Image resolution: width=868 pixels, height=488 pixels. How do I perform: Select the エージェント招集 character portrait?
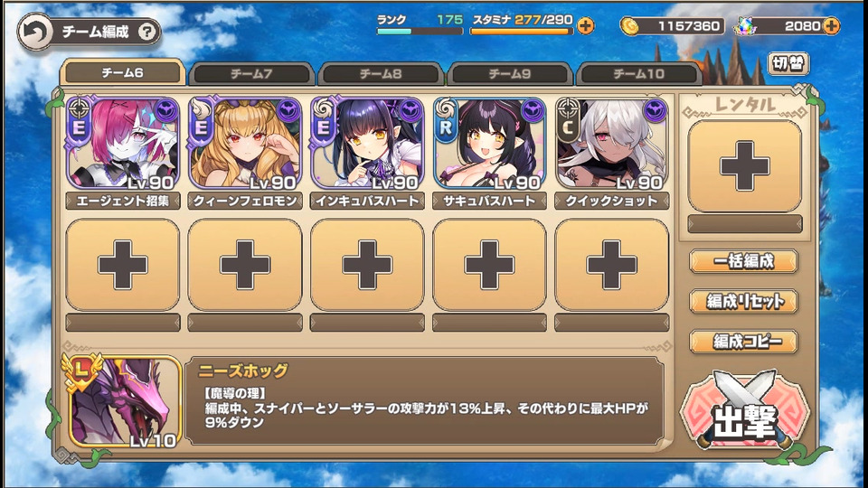coord(122,144)
